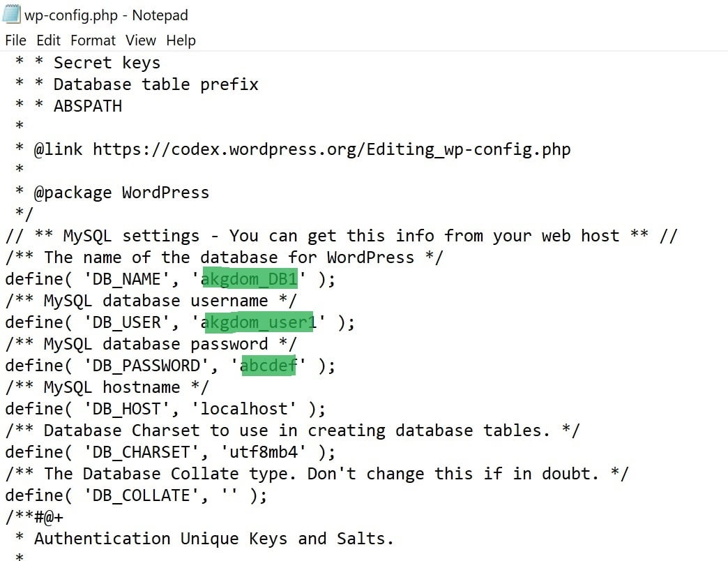Click the wp-config.php - Notepad window title
Screen dimensions: 728x561
click(106, 15)
